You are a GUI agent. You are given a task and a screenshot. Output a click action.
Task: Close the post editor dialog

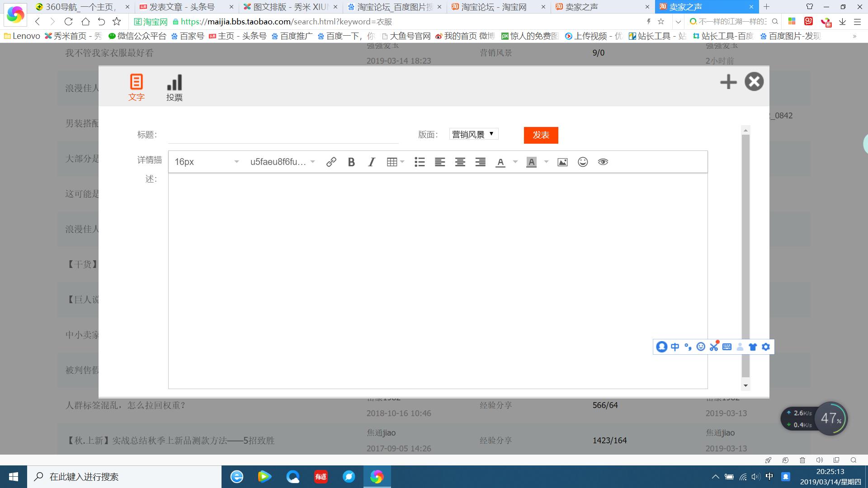click(x=754, y=82)
